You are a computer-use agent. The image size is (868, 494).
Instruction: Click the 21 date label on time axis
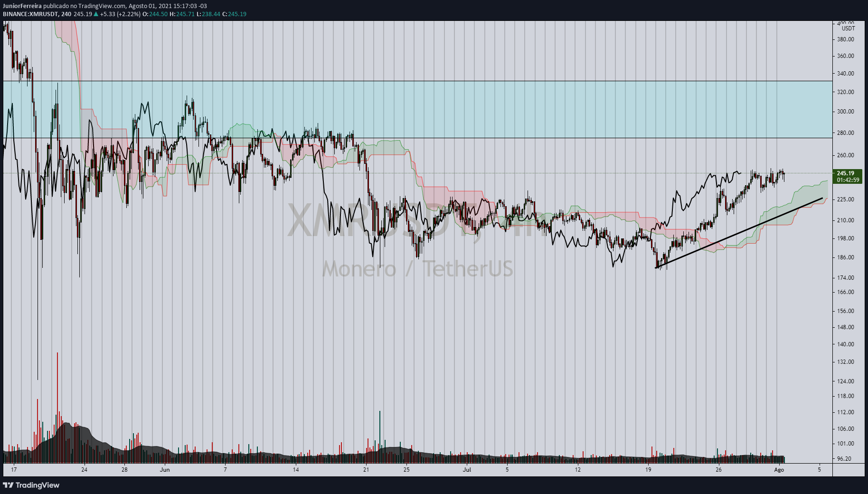click(x=366, y=470)
